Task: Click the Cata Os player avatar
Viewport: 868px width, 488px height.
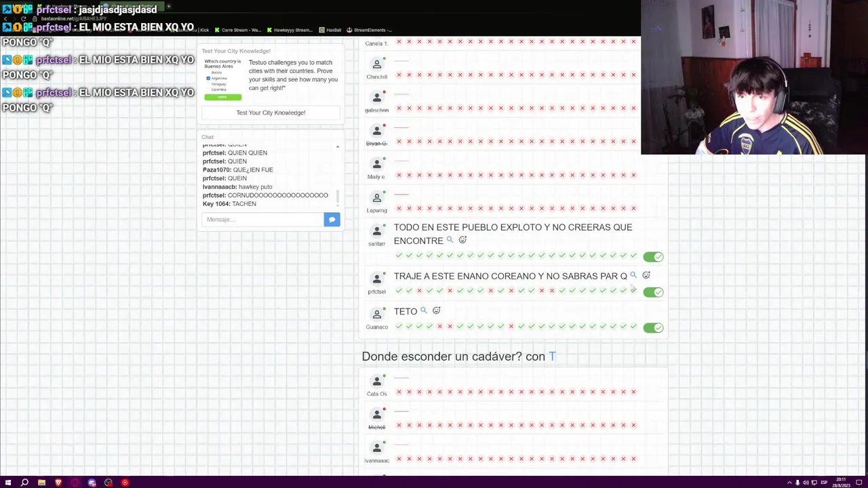Action: coord(377,382)
